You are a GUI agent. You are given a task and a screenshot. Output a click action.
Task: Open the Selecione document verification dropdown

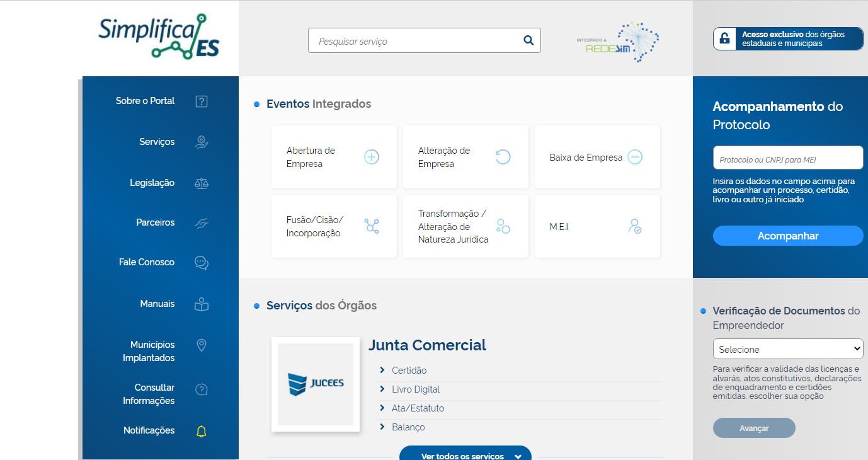pyautogui.click(x=787, y=349)
